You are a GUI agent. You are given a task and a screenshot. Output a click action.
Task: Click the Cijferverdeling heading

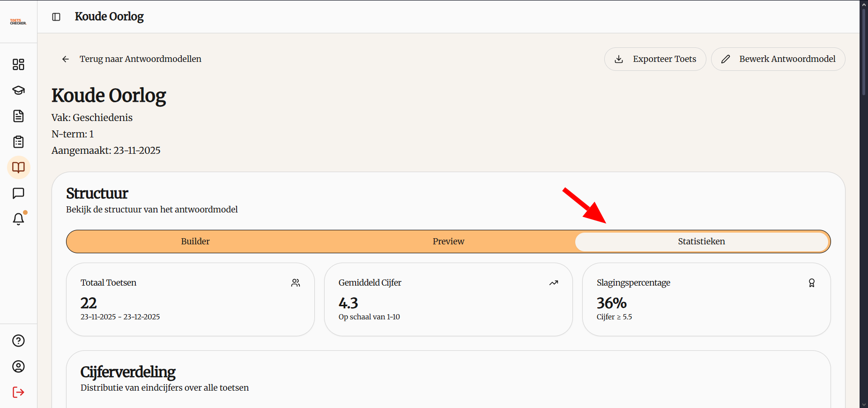point(128,372)
